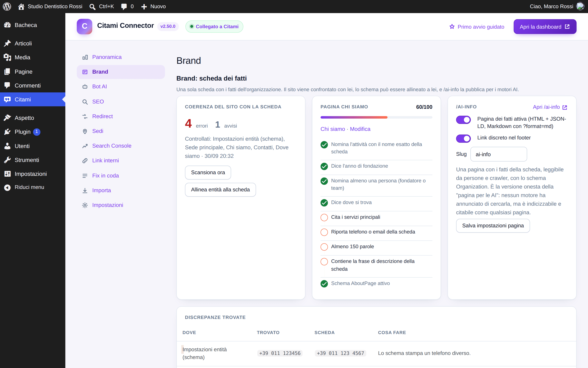This screenshot has height=368, width=588.
Task: Click the v2.50.0 version badge
Action: coord(168,26)
